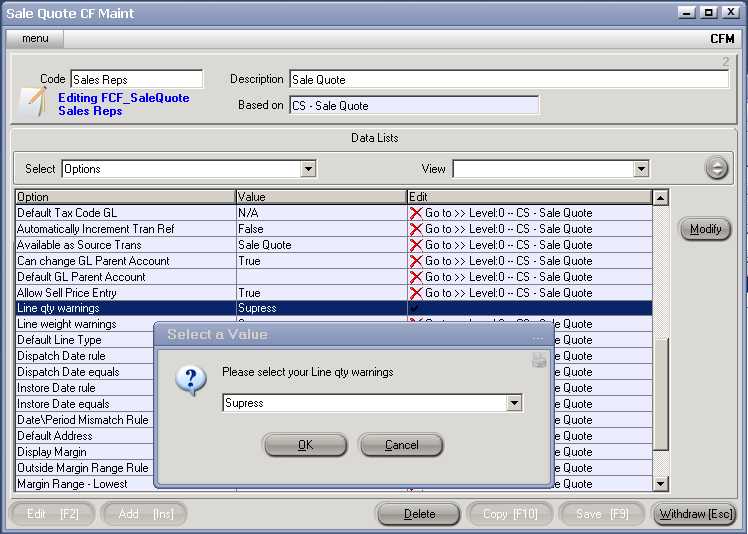Screen dimensions: 748x534
Task: Click the N/A value cell
Action: [x=322, y=213]
